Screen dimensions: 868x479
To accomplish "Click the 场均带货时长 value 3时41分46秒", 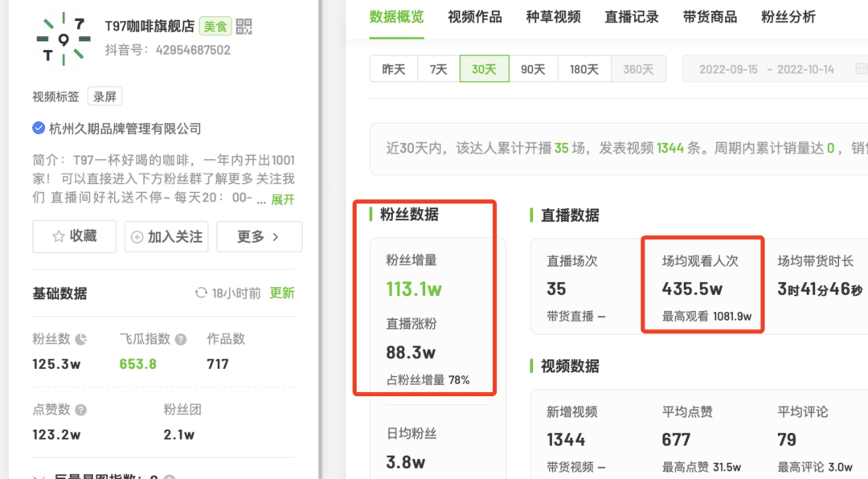I will [820, 289].
